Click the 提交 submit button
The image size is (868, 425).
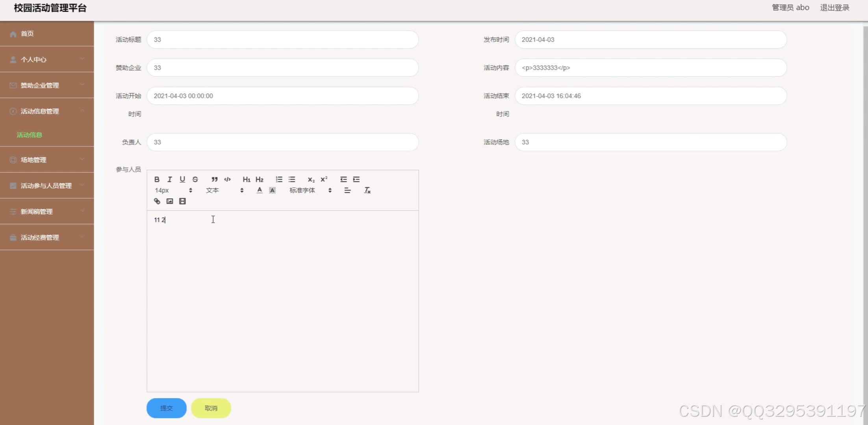(x=167, y=408)
